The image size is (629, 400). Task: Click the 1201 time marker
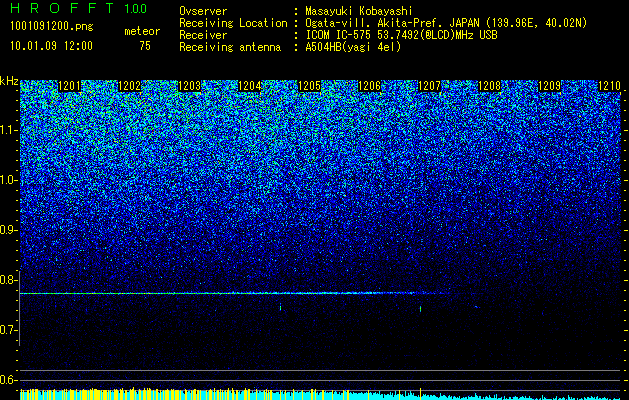70,86
